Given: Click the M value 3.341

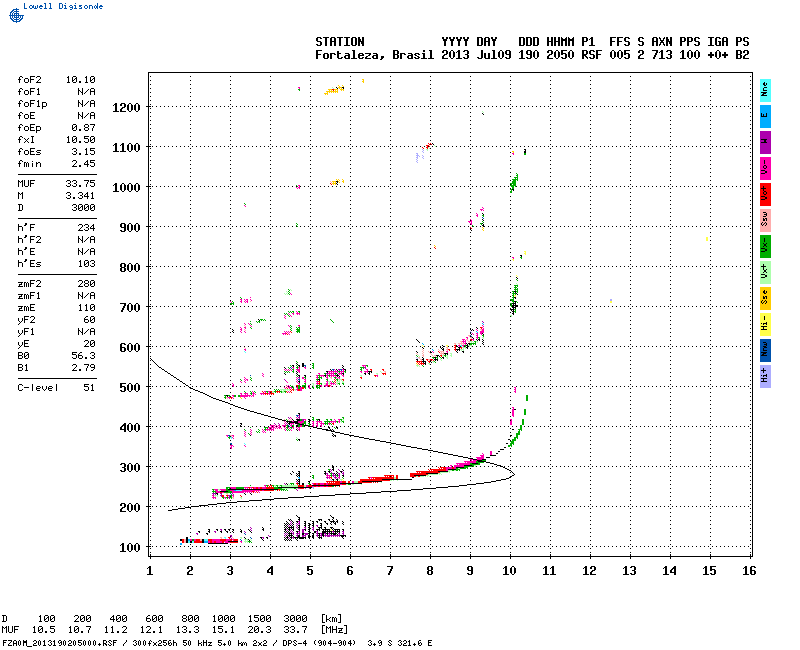Looking at the screenshot, I should pyautogui.click(x=81, y=196).
